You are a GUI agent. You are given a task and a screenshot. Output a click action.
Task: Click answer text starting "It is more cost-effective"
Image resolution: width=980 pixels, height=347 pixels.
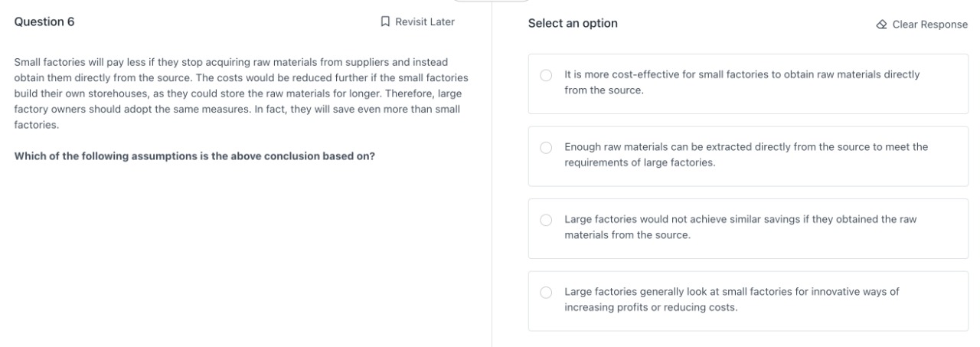(x=741, y=74)
